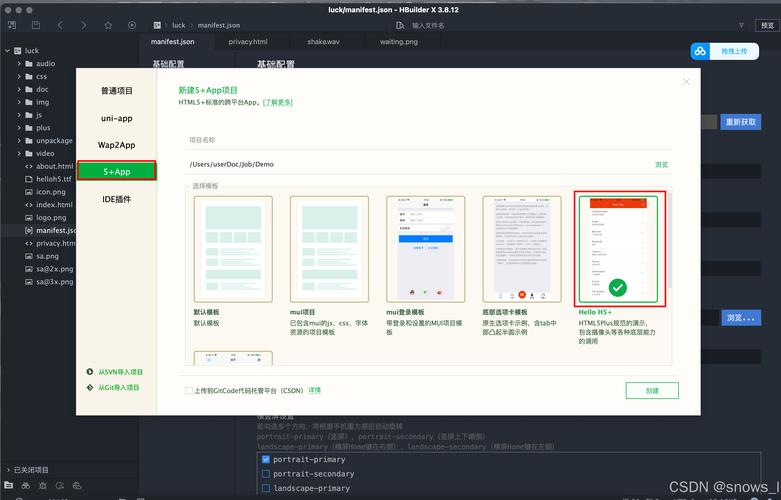Select the mui登录模板 template thumbnail

click(426, 250)
